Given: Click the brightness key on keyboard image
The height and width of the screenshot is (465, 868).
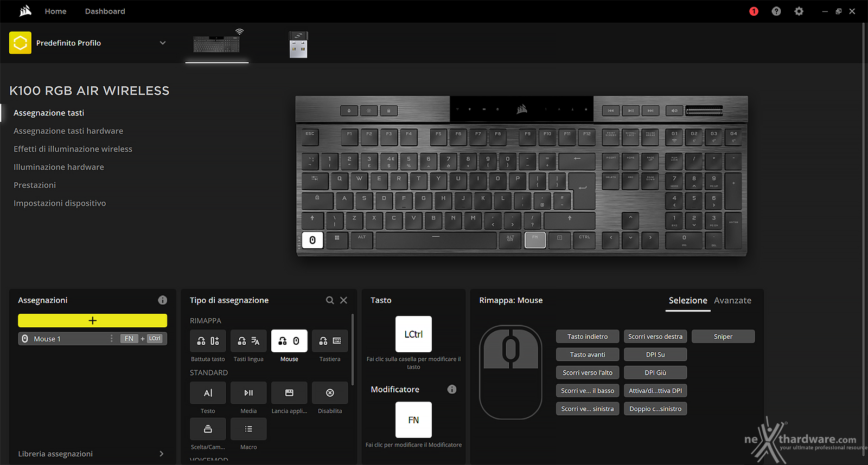Looking at the screenshot, I should click(x=369, y=111).
